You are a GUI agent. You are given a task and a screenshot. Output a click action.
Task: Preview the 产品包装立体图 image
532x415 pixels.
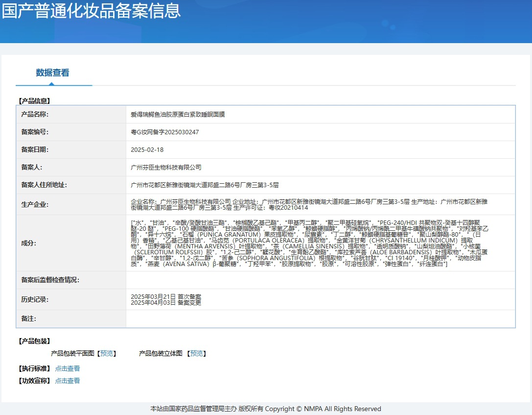[197, 354]
